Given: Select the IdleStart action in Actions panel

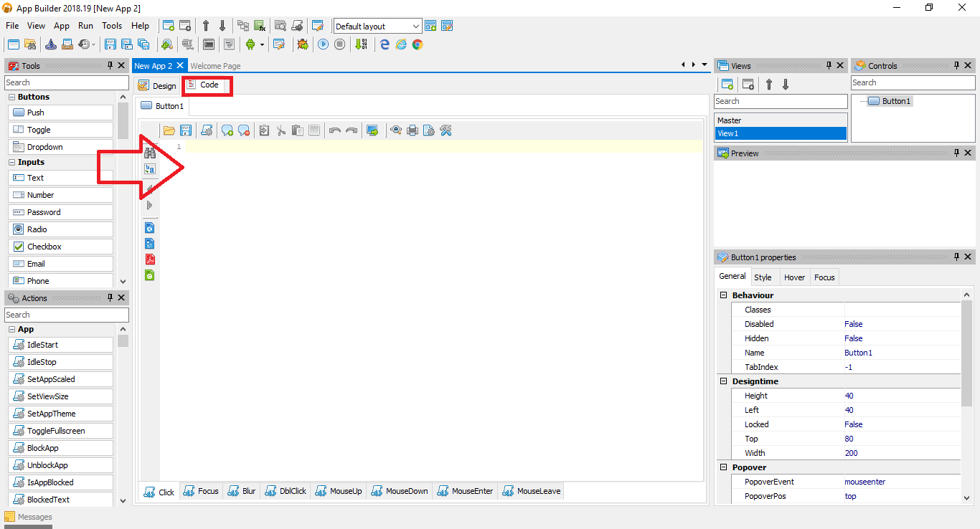Looking at the screenshot, I should 60,344.
